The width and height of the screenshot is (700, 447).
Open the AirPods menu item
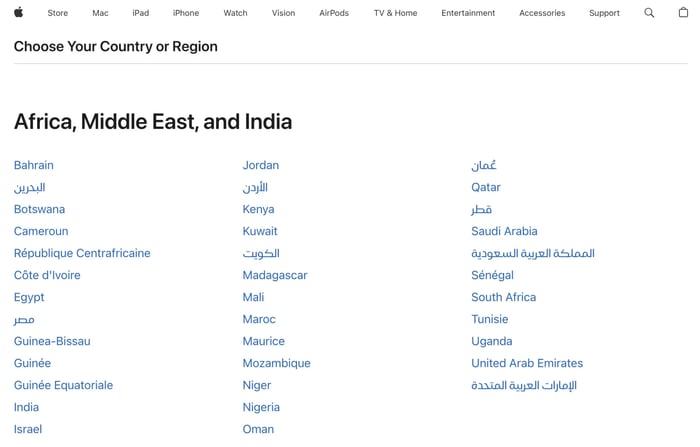(334, 13)
